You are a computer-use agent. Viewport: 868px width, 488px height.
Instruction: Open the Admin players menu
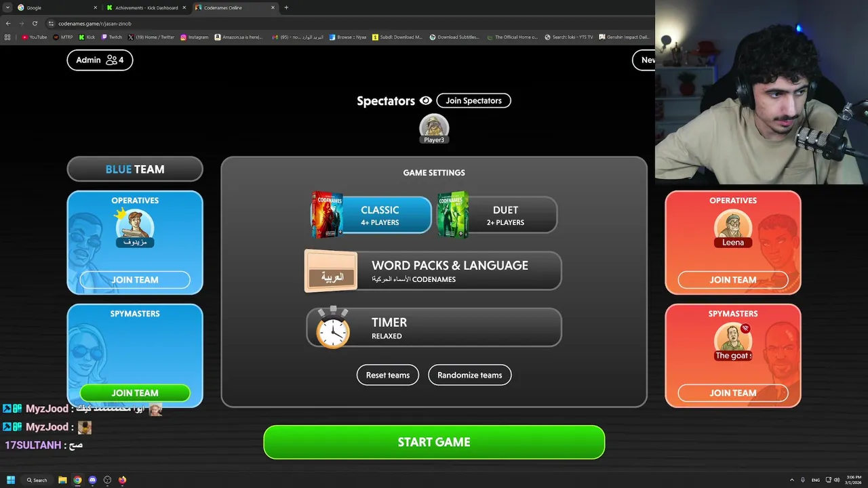100,60
